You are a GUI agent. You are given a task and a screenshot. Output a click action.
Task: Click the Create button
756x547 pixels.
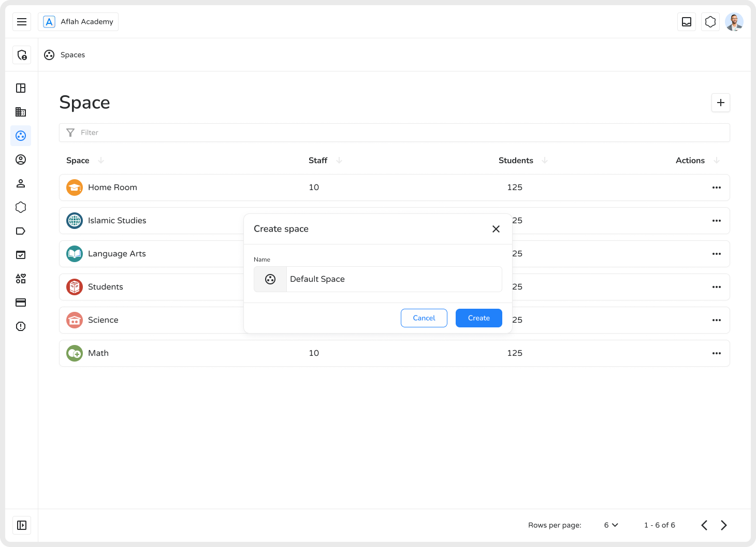click(479, 318)
